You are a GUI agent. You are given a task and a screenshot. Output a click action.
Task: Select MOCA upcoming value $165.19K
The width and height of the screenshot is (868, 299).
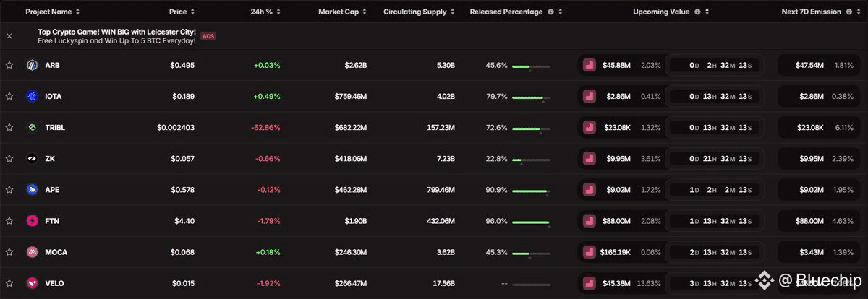[x=615, y=252]
